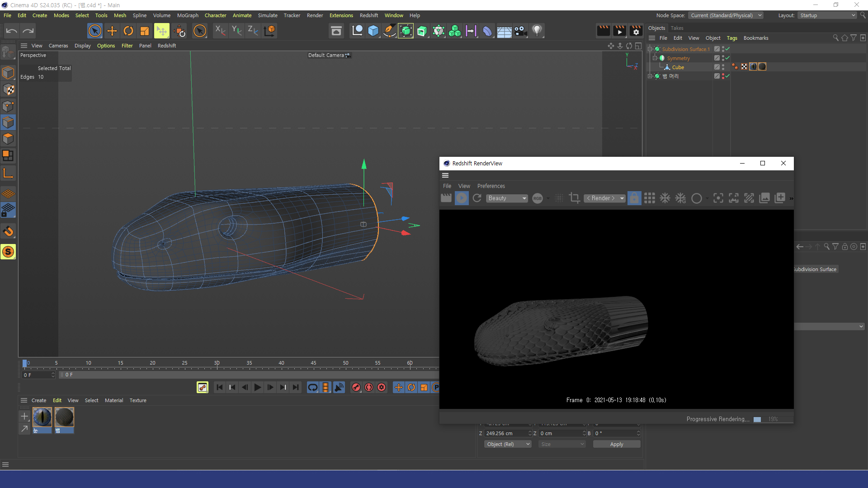This screenshot has height=488, width=868.
Task: Switch to Points mode
Action: 8,106
